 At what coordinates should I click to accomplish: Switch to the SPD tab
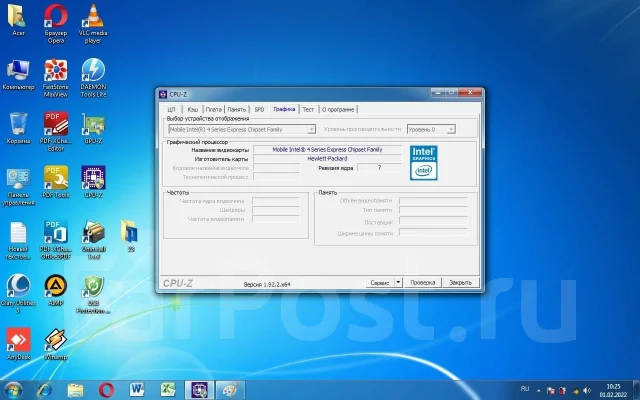(x=259, y=109)
